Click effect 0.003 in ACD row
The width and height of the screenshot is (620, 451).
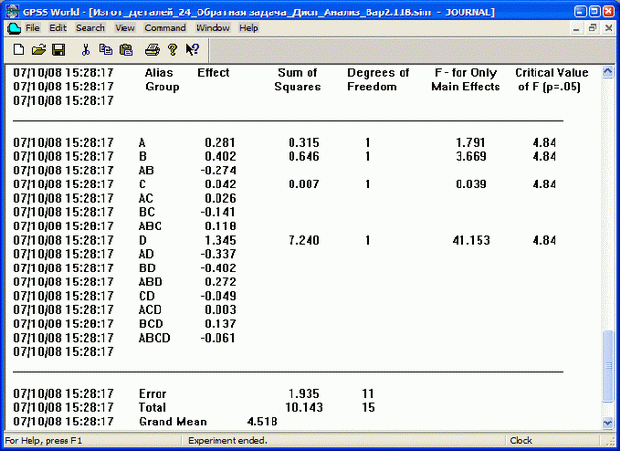(x=220, y=310)
